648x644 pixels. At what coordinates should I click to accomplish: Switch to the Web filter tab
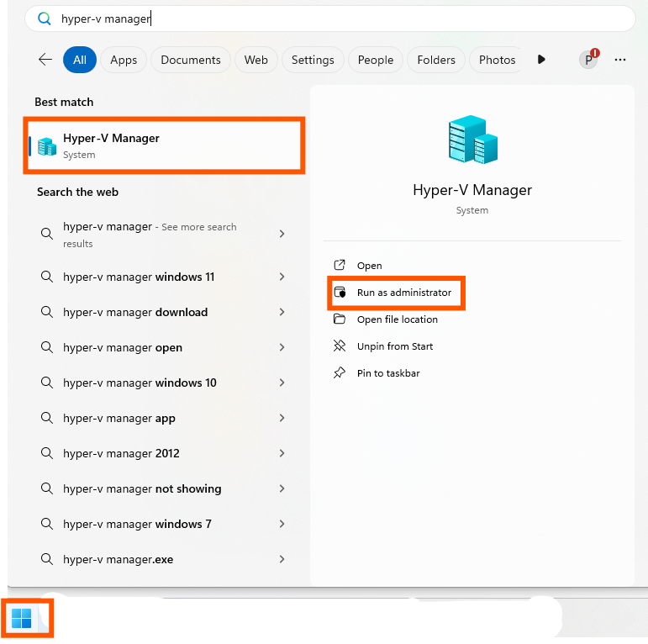coord(256,60)
